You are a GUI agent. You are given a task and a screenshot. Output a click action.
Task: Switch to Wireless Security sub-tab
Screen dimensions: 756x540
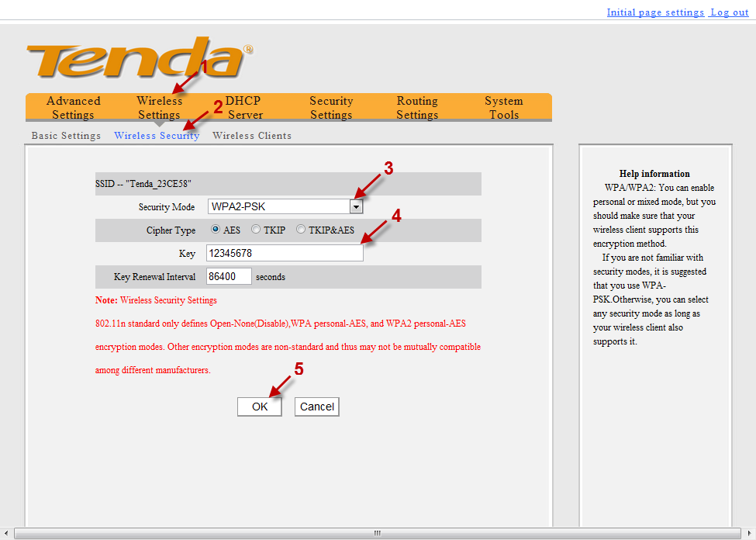[x=157, y=136]
